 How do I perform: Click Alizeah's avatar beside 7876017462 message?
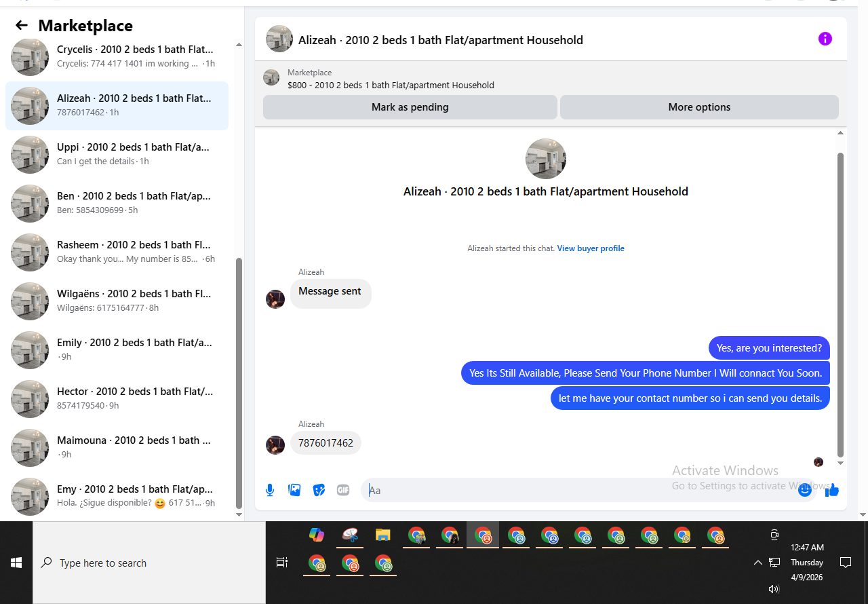(275, 445)
